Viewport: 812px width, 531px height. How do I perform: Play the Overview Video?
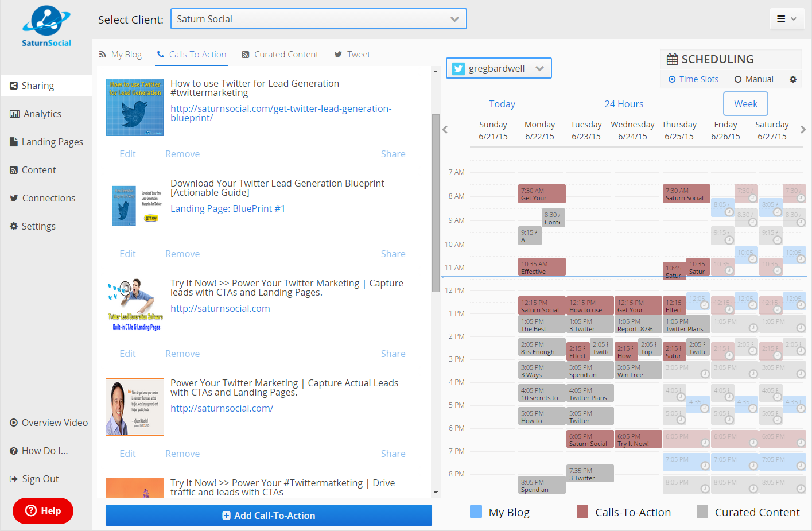(x=48, y=423)
